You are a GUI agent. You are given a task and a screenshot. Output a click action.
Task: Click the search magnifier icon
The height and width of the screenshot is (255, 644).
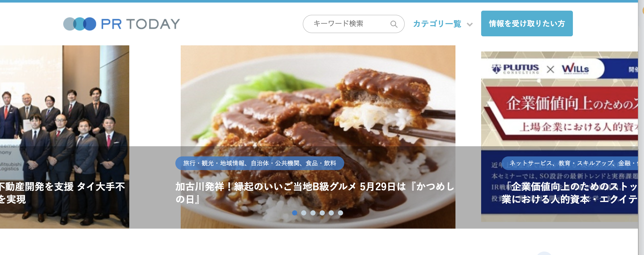tap(394, 24)
